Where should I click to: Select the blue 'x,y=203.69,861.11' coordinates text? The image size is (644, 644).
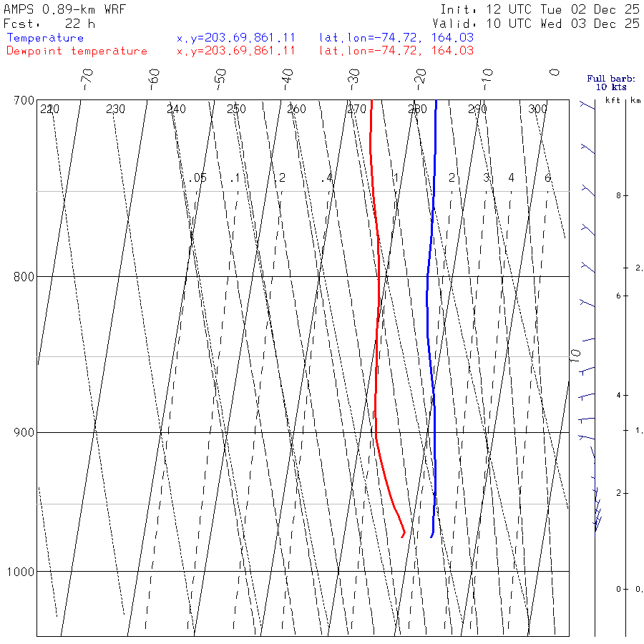pos(235,38)
